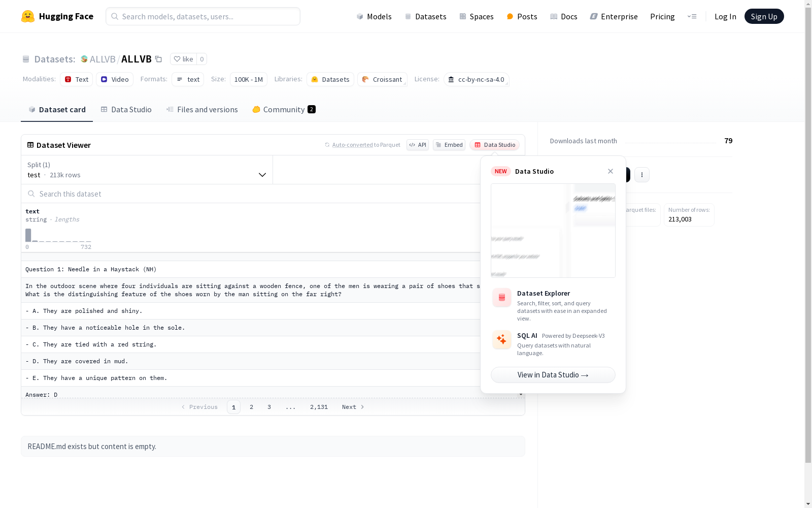The height and width of the screenshot is (508, 812).
Task: Click the API button
Action: [x=418, y=145]
